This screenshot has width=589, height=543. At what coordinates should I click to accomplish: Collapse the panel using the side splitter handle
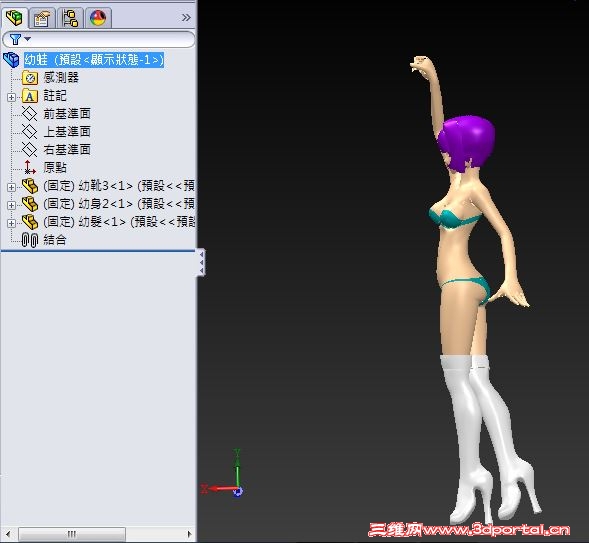[201, 262]
